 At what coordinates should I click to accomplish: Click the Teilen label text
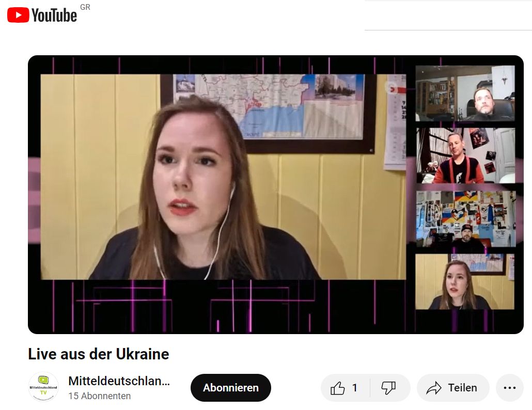pos(462,388)
